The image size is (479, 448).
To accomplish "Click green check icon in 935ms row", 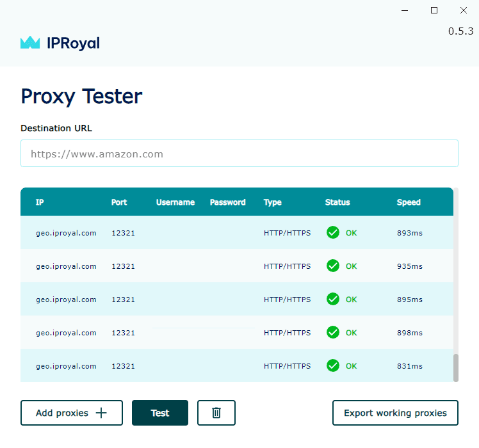I will coord(333,266).
